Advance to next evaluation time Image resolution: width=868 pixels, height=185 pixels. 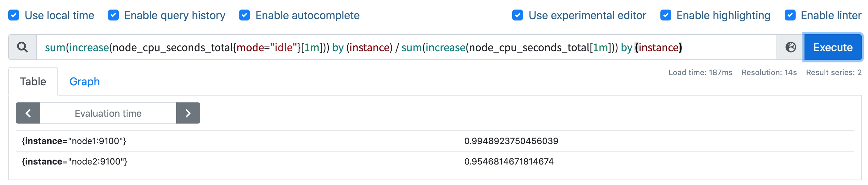[x=188, y=113]
